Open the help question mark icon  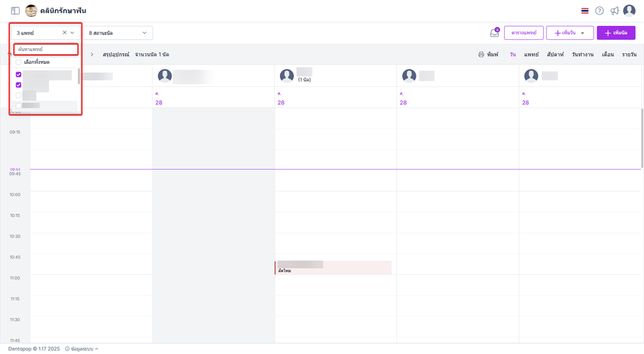pyautogui.click(x=599, y=11)
